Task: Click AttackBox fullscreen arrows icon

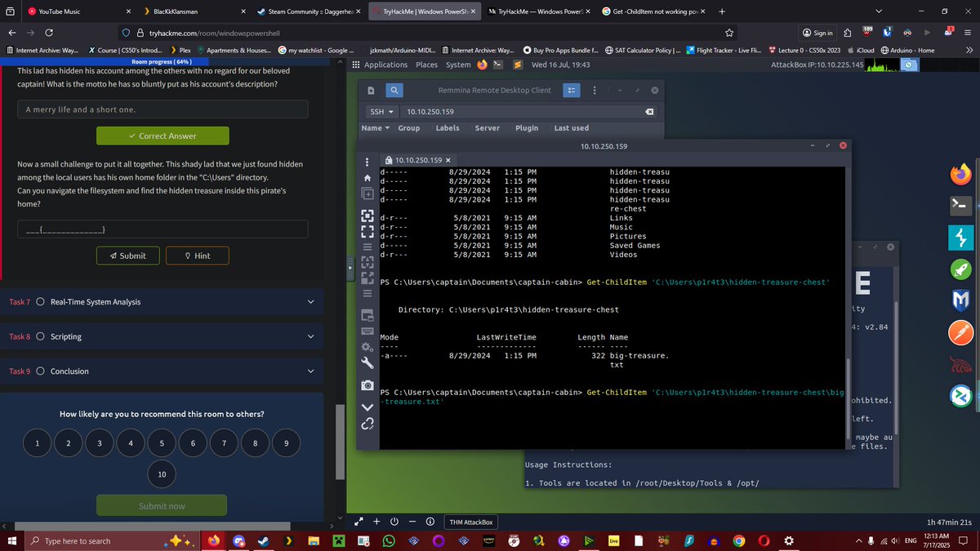Action: 359,522
